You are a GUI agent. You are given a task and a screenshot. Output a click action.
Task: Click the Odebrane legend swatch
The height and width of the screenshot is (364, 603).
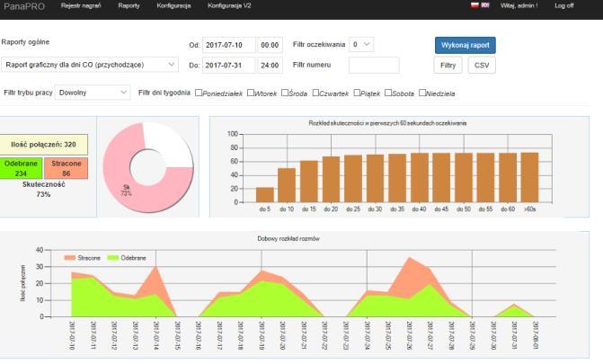pos(113,258)
